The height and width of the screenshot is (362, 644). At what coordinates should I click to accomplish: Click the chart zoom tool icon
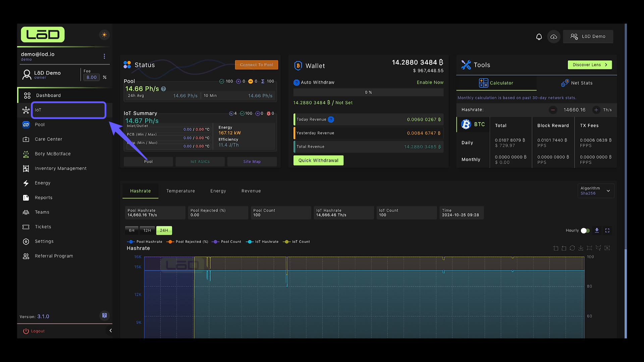coord(556,248)
